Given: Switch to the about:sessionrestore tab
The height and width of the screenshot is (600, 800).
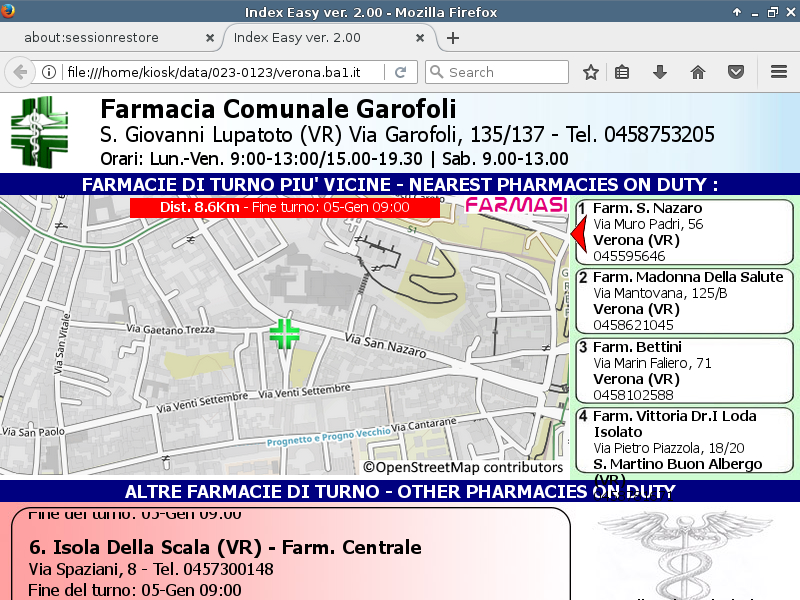Looking at the screenshot, I should tap(105, 38).
